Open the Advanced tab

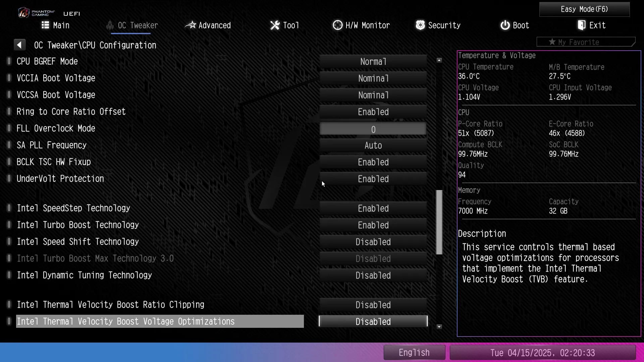click(208, 25)
